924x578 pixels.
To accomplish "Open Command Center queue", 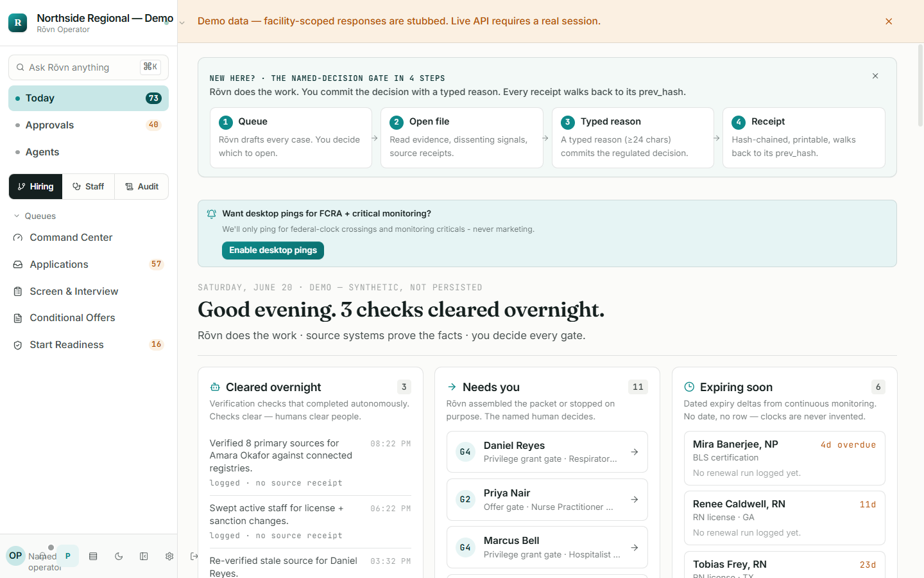I will pos(89,238).
